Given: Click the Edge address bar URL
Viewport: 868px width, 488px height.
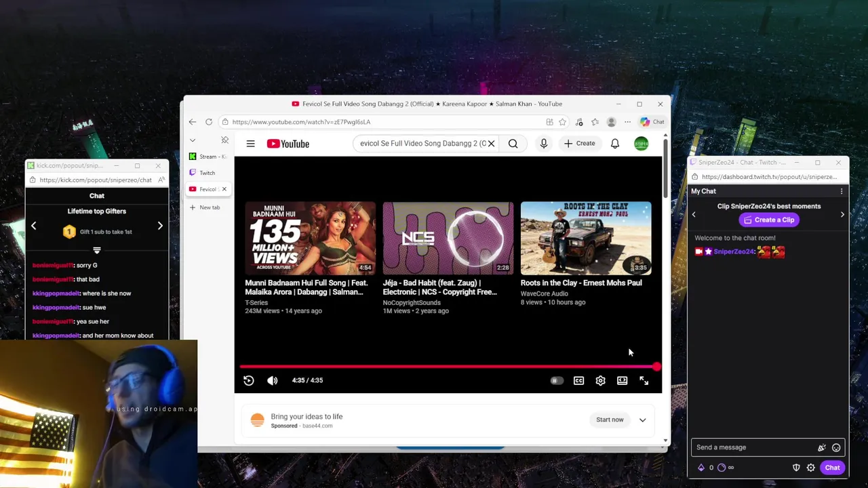Looking at the screenshot, I should 301,122.
